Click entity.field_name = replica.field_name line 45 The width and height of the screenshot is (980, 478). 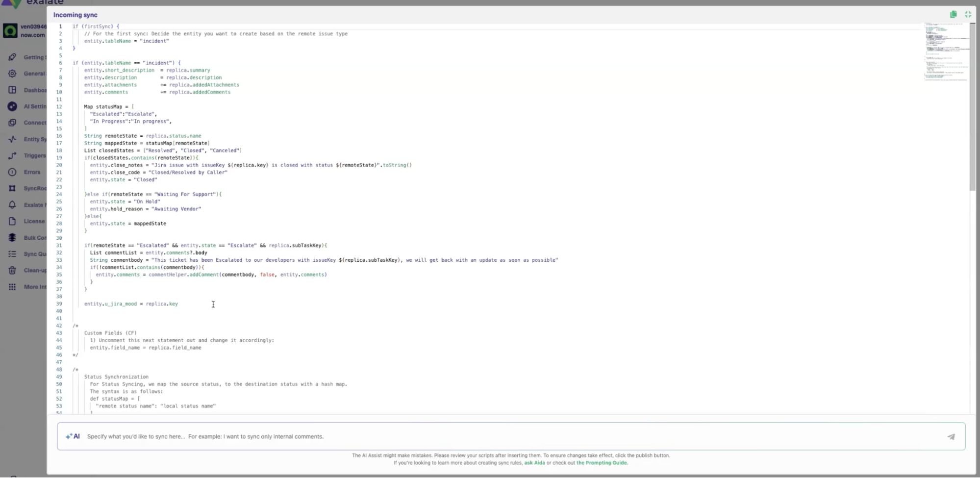146,348
